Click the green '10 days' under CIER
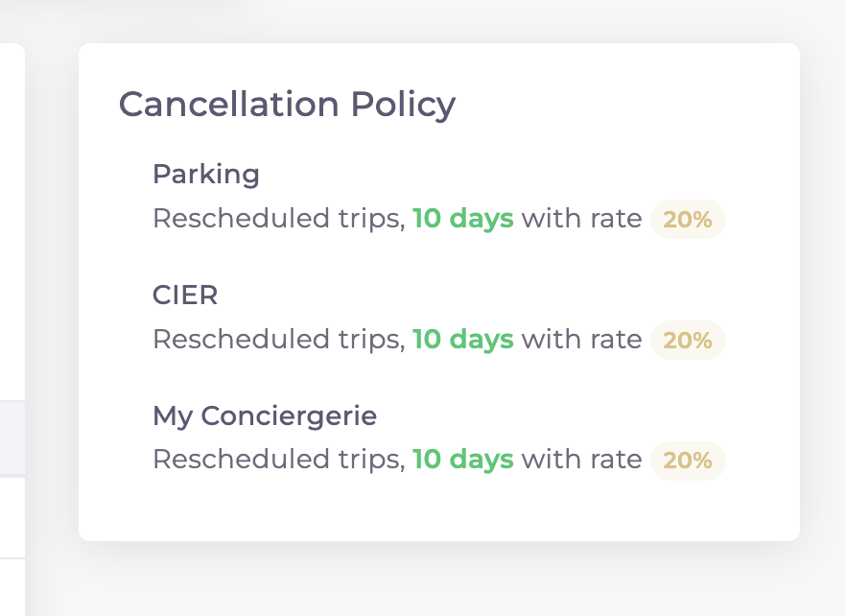Screen dimensions: 846x616 463,340
